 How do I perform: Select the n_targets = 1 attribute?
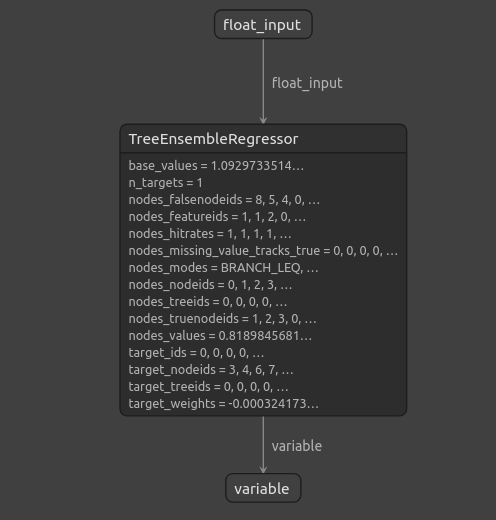tap(165, 183)
